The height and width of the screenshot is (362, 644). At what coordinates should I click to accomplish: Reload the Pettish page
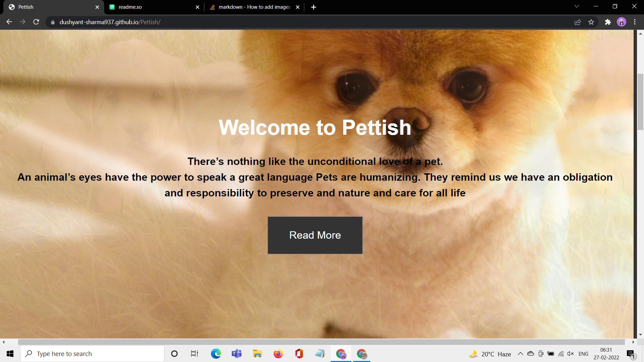coord(36,22)
